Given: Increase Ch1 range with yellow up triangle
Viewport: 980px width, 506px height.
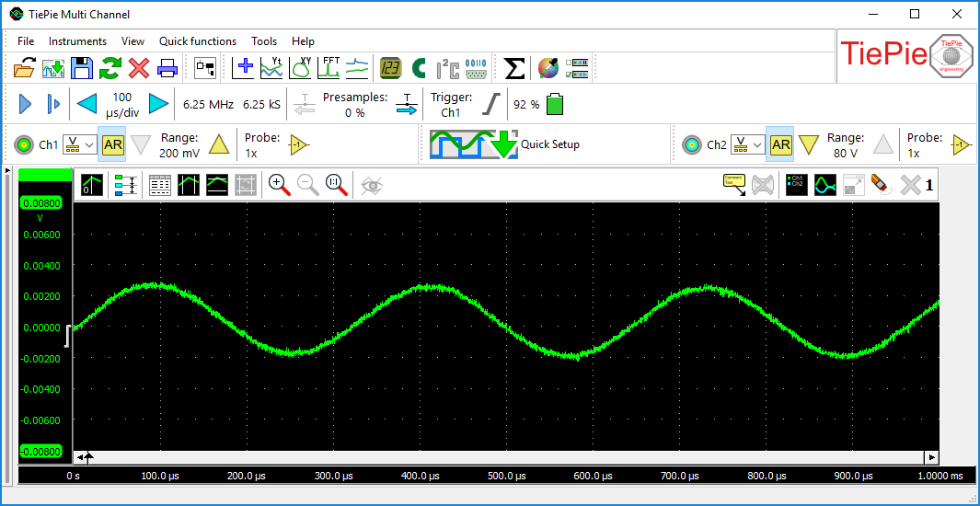Looking at the screenshot, I should (x=218, y=145).
